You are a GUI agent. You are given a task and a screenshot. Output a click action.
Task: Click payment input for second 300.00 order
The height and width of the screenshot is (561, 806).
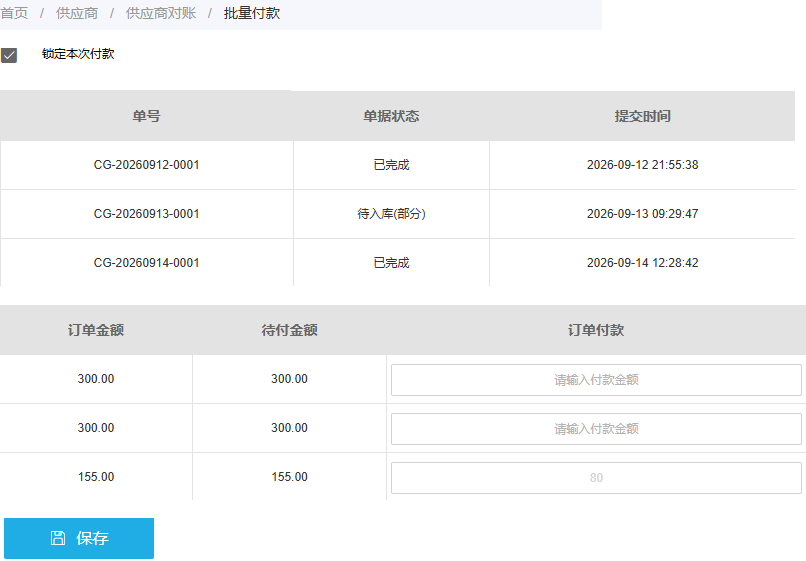coord(596,429)
